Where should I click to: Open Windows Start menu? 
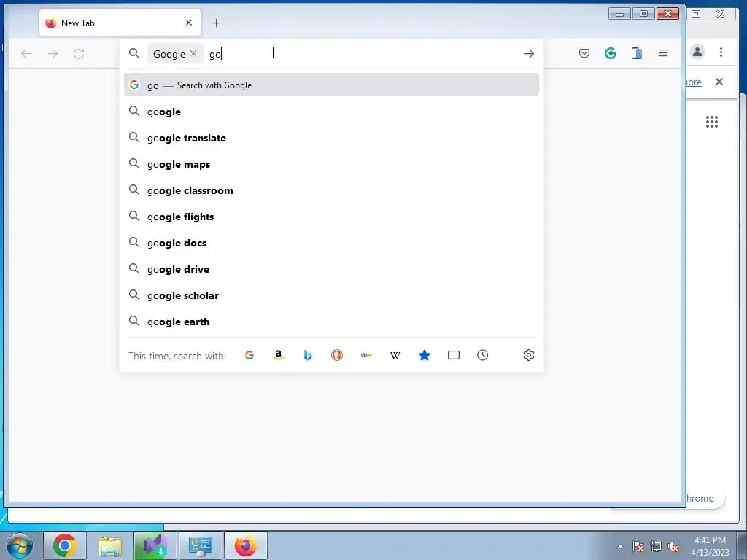pyautogui.click(x=19, y=545)
